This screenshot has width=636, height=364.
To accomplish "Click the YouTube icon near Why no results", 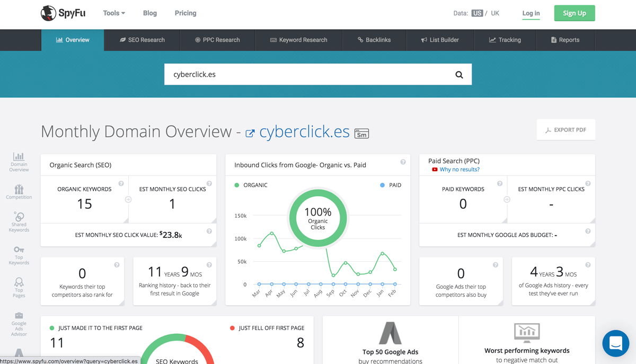I will click(x=435, y=170).
